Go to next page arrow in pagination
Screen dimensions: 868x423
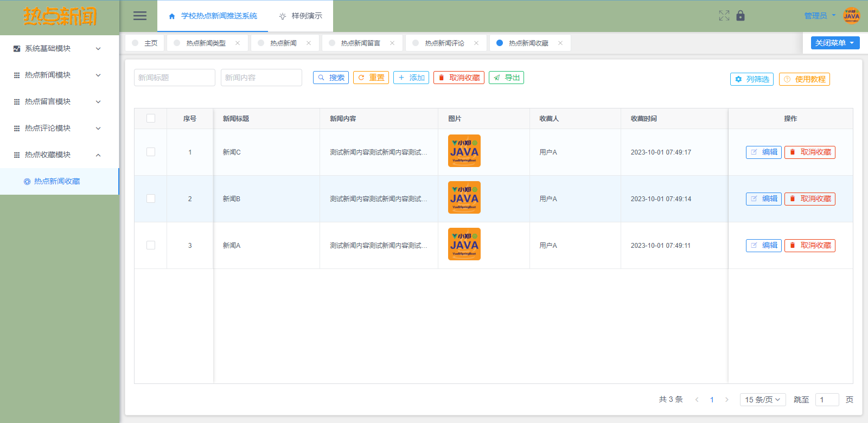tap(727, 400)
